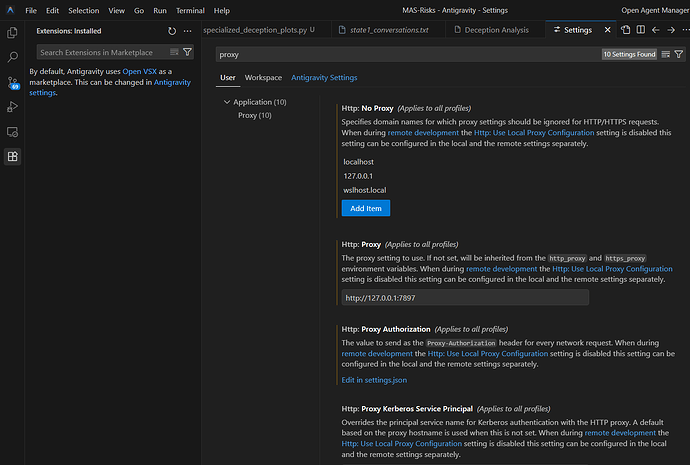This screenshot has height=465, width=690.
Task: Switch to Deception Analysis tab
Action: (x=495, y=30)
